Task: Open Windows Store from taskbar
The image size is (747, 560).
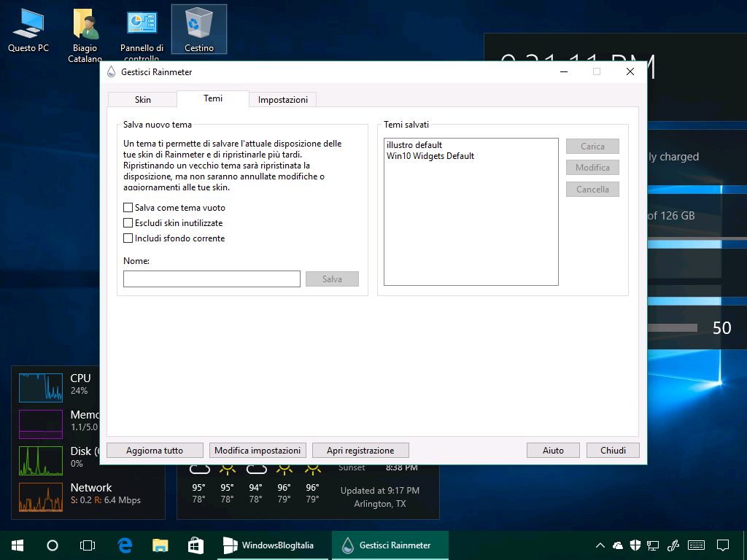Action: (x=196, y=545)
